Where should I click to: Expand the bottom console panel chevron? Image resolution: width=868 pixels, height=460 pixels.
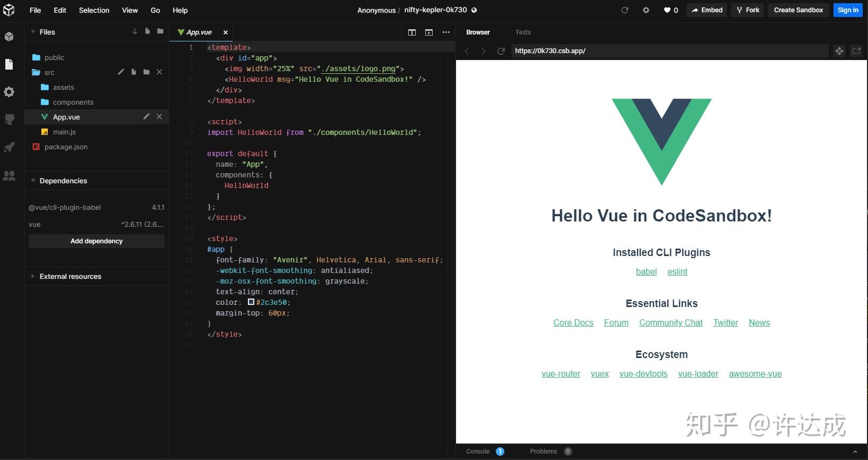pos(855,452)
